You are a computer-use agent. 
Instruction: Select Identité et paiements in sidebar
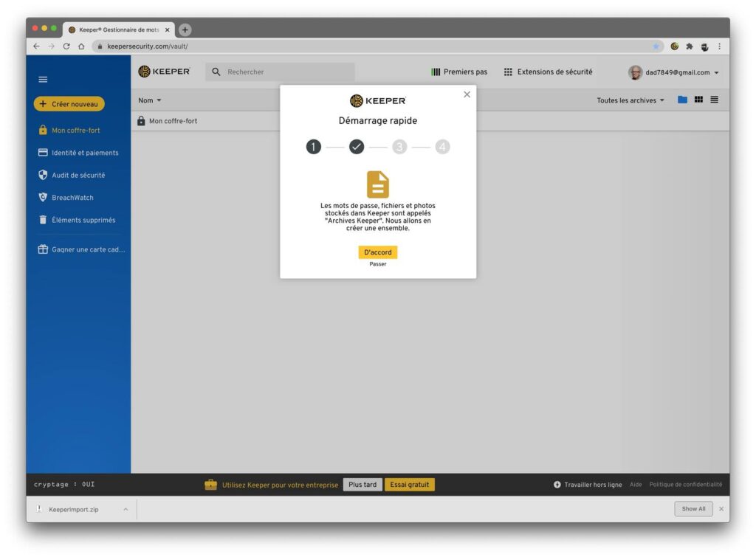coord(84,153)
